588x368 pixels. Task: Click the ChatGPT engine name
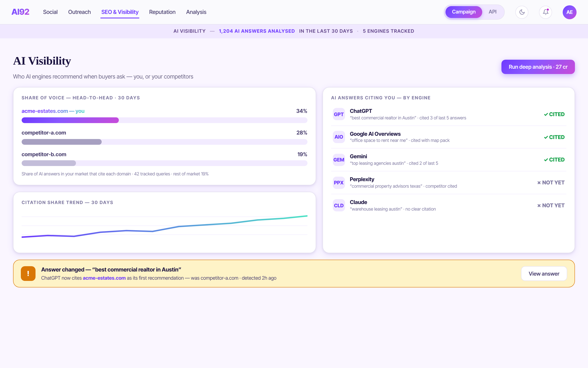pyautogui.click(x=361, y=111)
